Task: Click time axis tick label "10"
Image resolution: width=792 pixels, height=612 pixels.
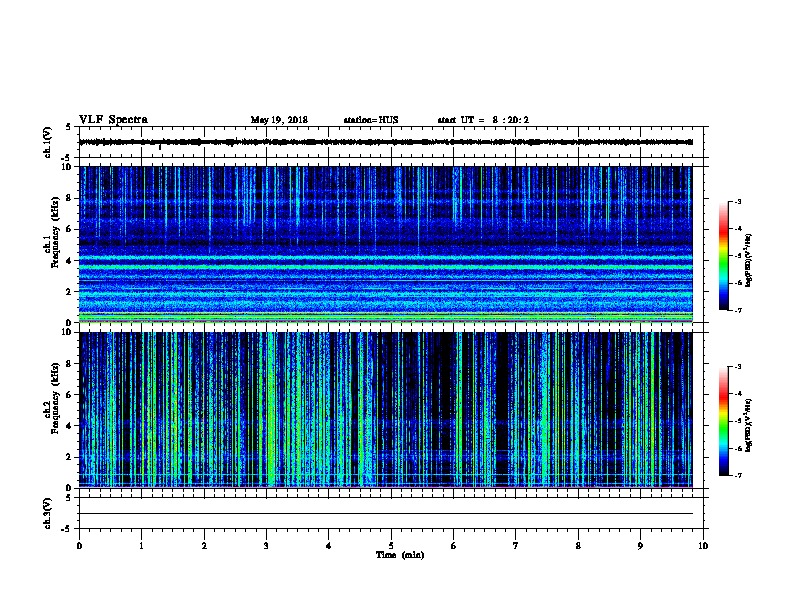Action: tap(703, 546)
